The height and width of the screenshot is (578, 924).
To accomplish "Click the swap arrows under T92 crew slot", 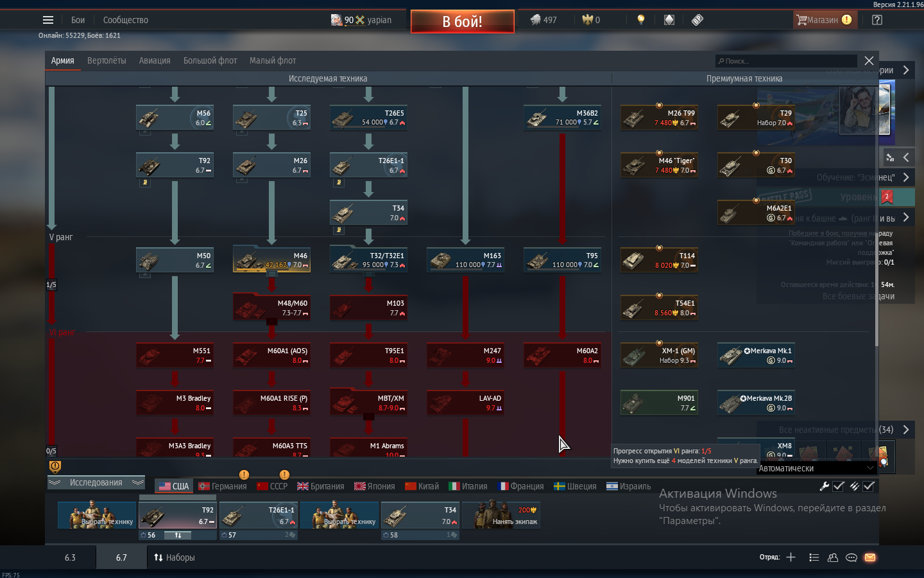I will click(178, 535).
